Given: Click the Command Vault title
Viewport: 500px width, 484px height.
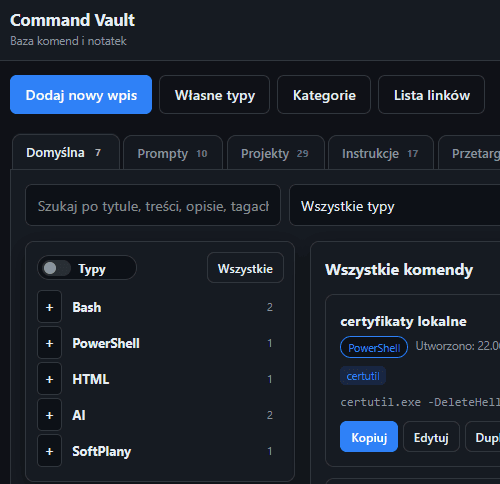Looking at the screenshot, I should point(72,20).
